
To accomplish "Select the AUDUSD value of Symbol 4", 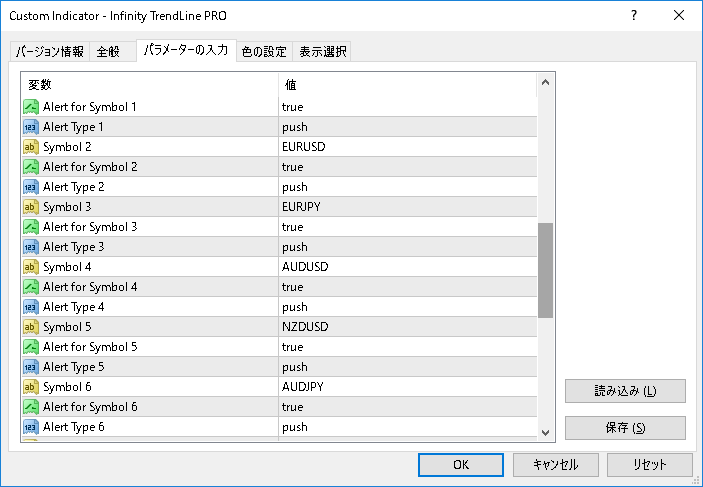I will (408, 267).
